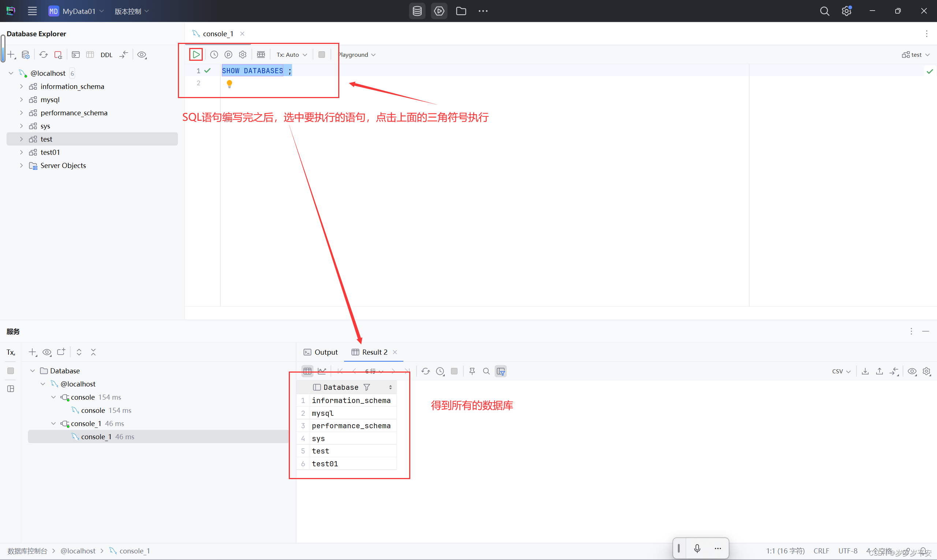Screen dimensions: 937x560
Task: Pin the Result 2 tab
Action: tap(471, 372)
